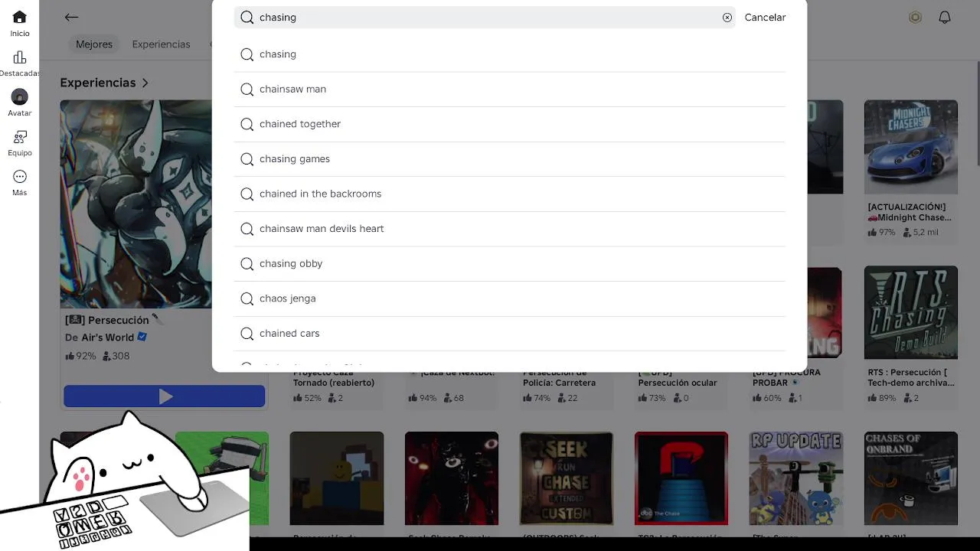980x551 pixels.
Task: Clear the search text with X icon
Action: click(x=727, y=18)
